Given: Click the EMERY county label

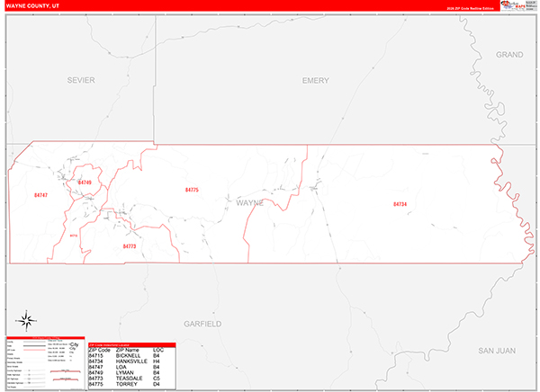Looking at the screenshot, I should tap(316, 81).
